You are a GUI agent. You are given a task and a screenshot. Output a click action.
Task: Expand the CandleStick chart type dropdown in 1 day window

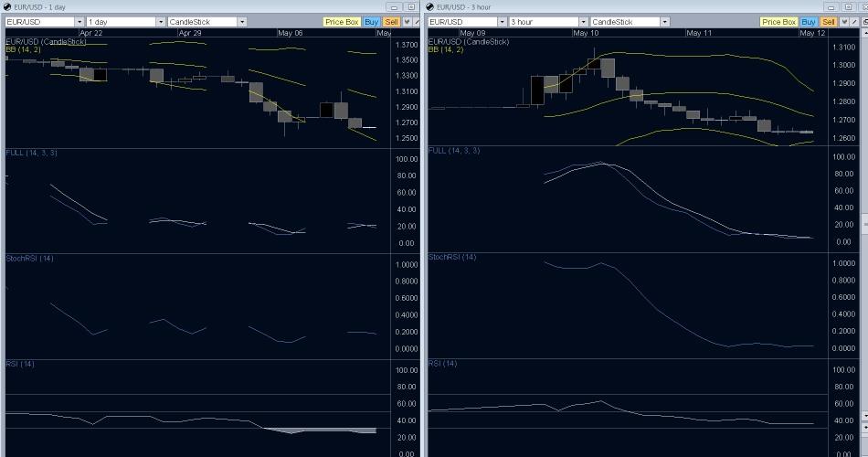242,22
